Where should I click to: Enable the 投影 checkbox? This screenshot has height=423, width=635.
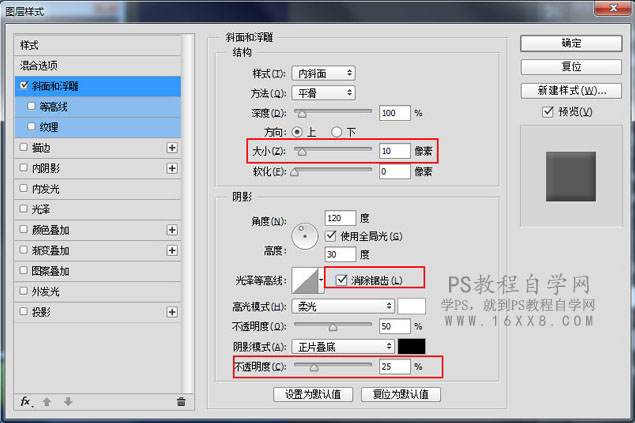coord(23,312)
